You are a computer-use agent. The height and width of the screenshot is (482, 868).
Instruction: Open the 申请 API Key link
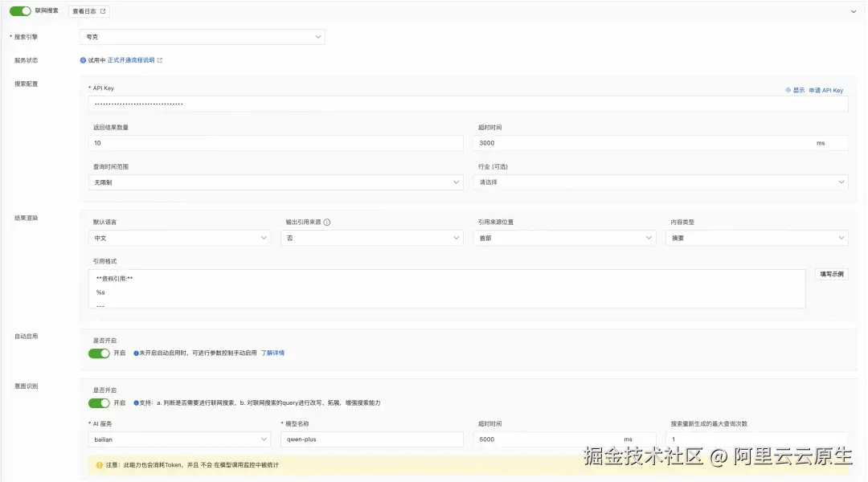(x=829, y=90)
